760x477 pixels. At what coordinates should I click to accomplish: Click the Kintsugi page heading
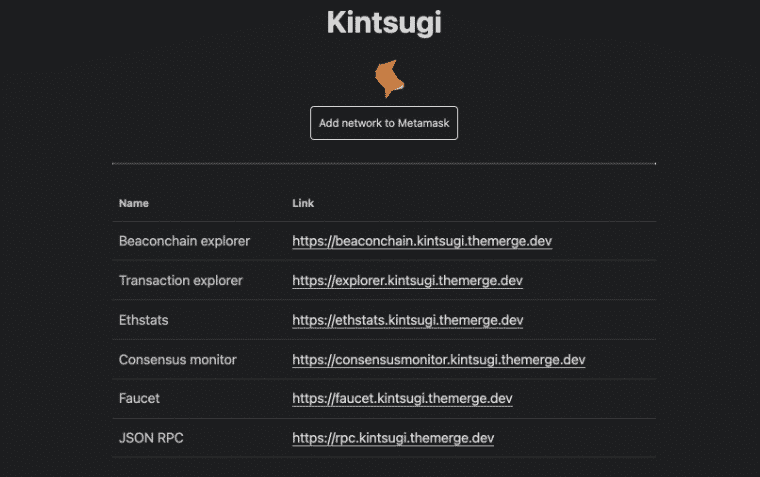click(384, 23)
